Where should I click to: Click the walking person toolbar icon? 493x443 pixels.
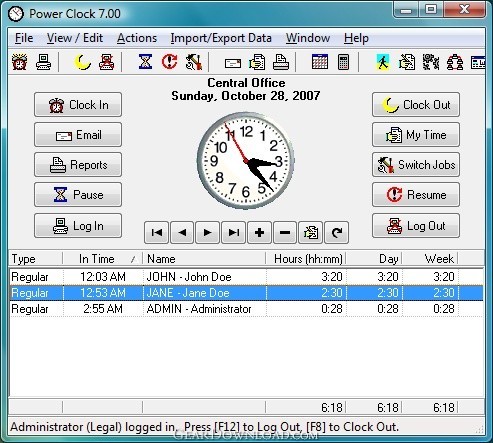tap(383, 62)
